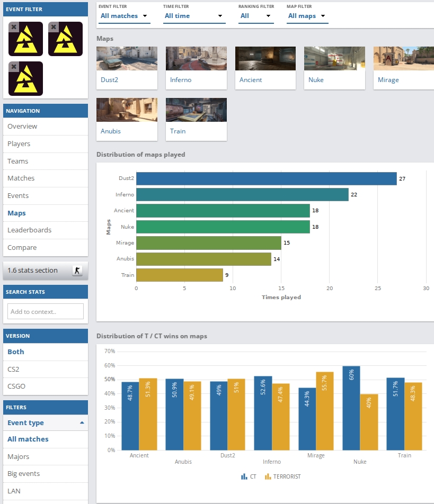Toggle the TERRORIST series in the chart legend
This screenshot has height=504, width=434.
coord(283,476)
